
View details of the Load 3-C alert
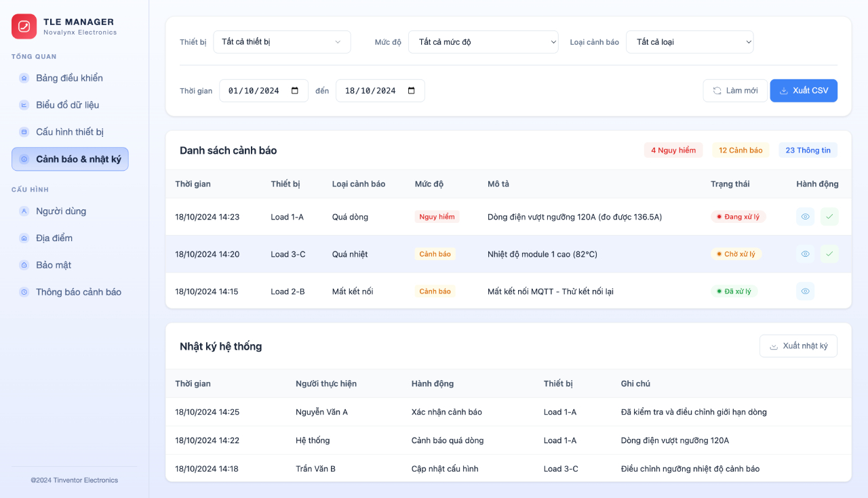805,254
